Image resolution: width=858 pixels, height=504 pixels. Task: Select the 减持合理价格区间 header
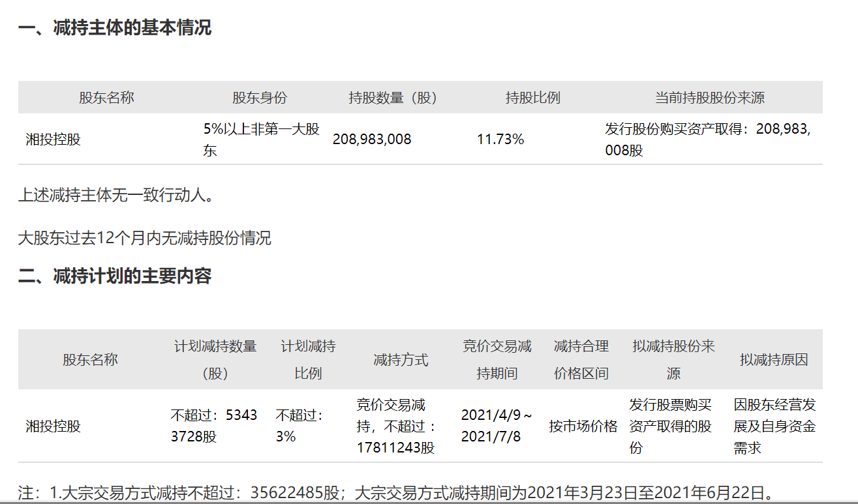pos(581,359)
